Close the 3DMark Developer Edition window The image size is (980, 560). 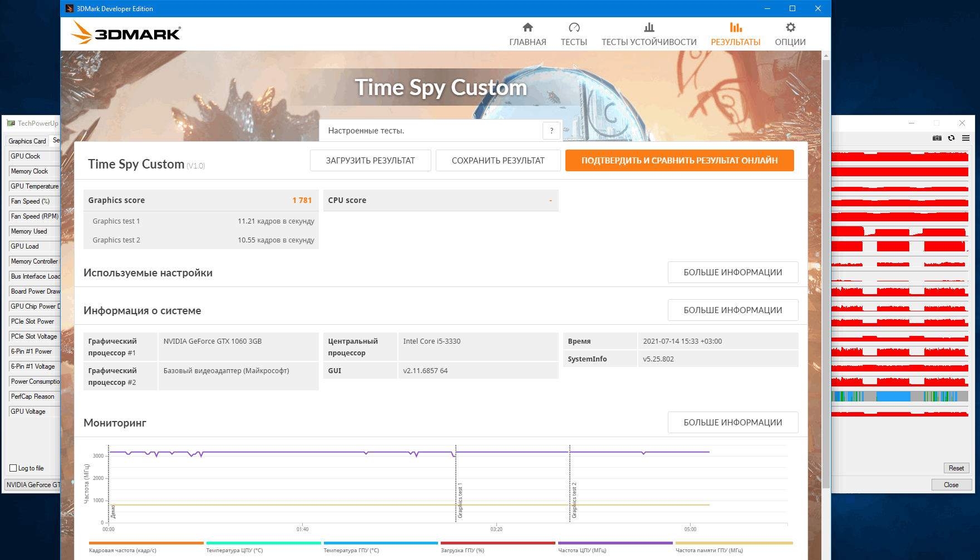[818, 8]
